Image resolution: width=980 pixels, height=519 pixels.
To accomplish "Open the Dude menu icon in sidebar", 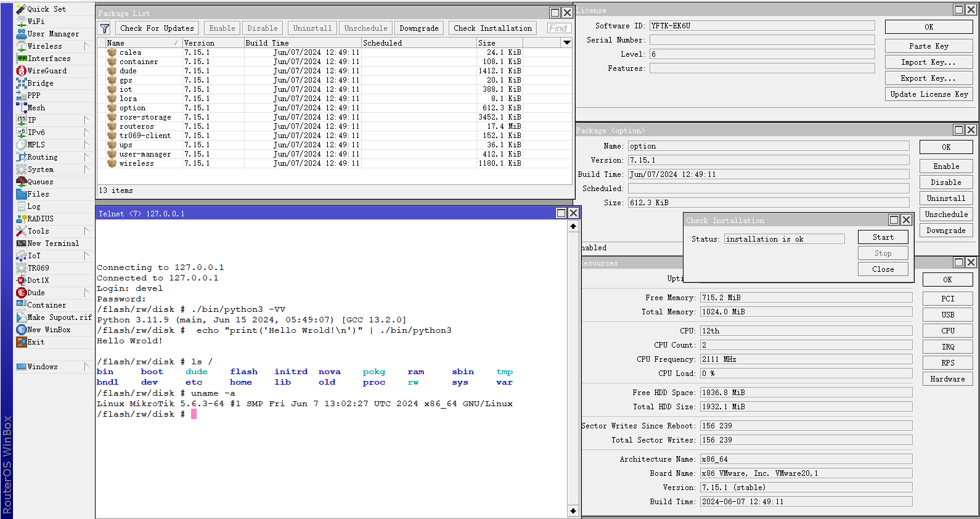I will 22,293.
